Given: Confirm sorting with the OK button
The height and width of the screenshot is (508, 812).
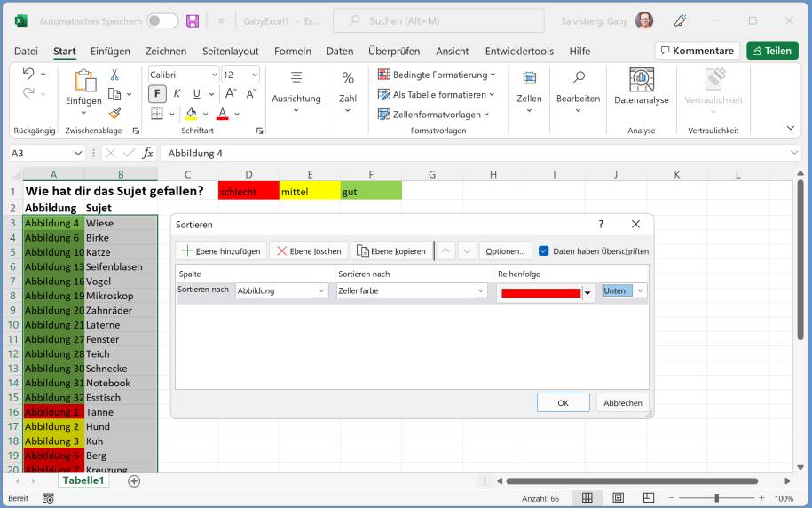Looking at the screenshot, I should tap(563, 402).
